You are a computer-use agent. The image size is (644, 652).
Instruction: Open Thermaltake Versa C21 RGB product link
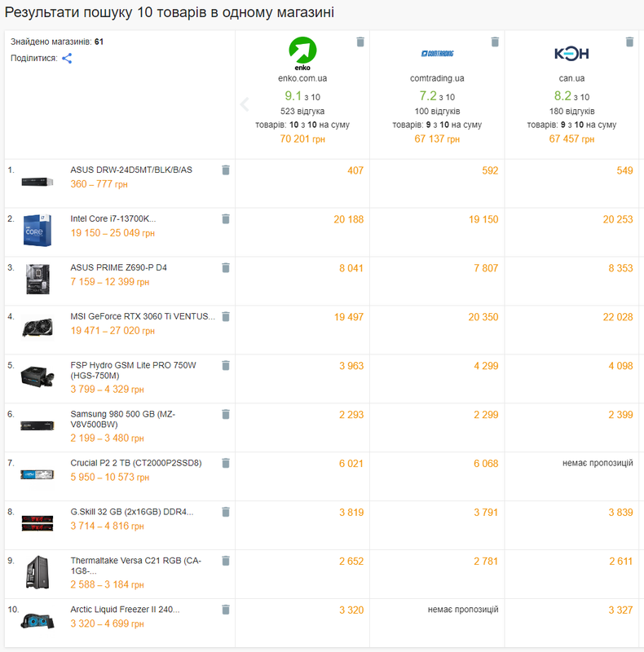[135, 566]
